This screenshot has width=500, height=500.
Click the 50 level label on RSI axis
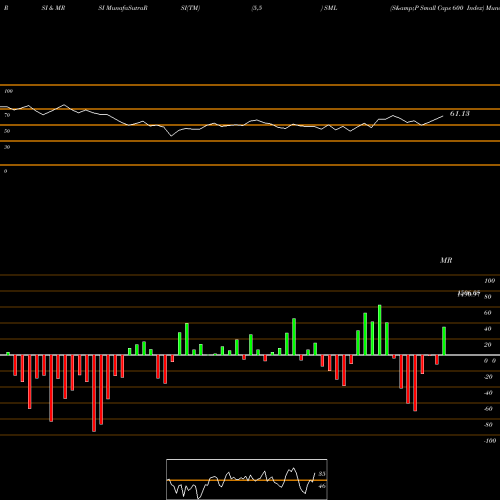coord(7,131)
